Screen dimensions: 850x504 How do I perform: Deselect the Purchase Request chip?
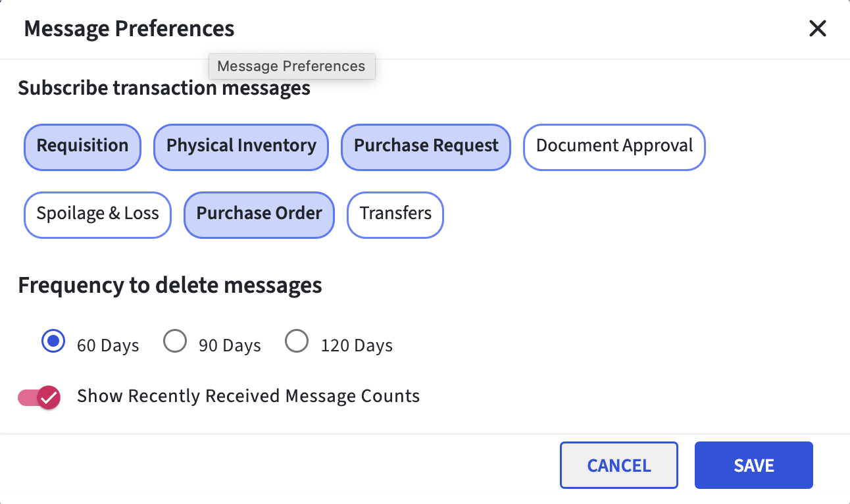click(x=425, y=147)
